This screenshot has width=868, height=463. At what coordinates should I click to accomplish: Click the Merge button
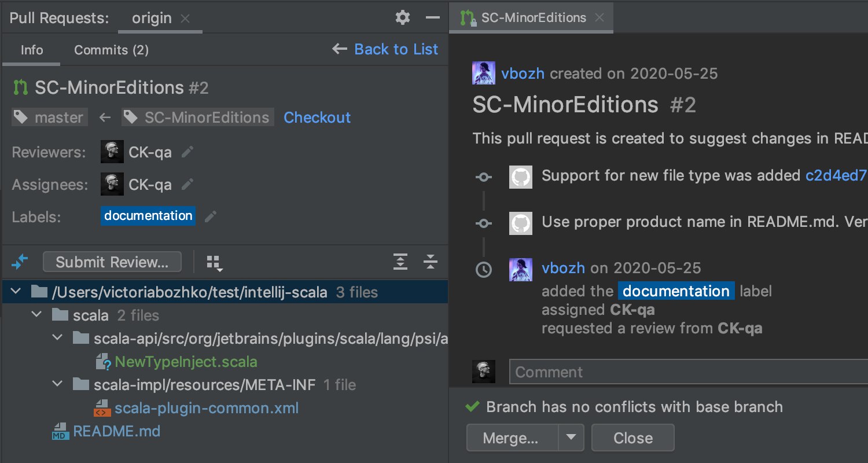pos(512,438)
